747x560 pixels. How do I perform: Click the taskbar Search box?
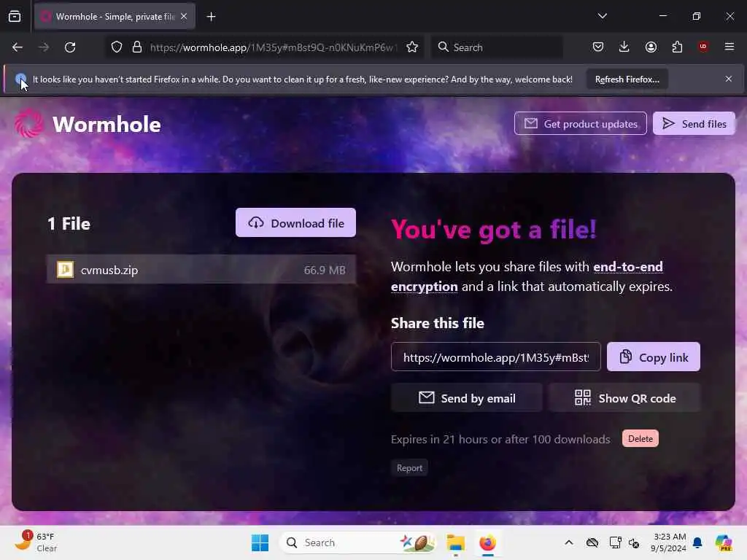click(x=358, y=542)
